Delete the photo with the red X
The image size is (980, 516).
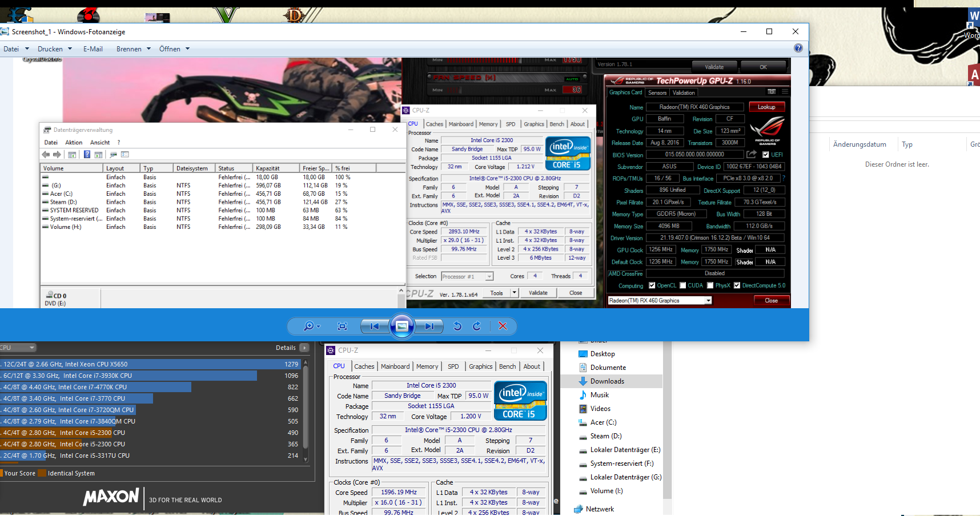503,326
